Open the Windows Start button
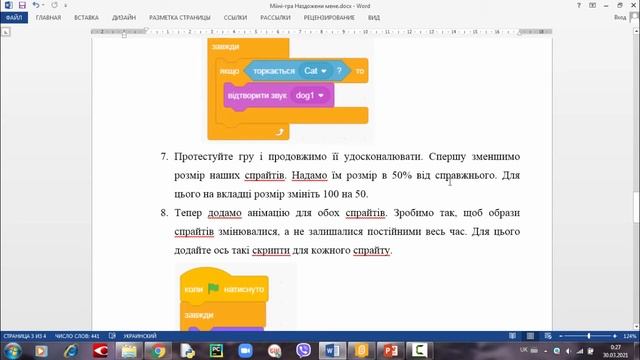This screenshot has height=360, width=640. pos(13,351)
